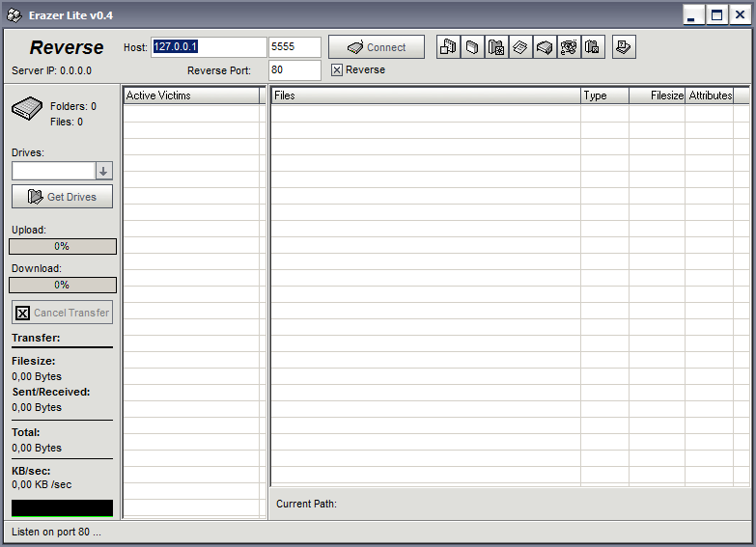
Task: Click the Cancel Transfer button
Action: pos(63,313)
